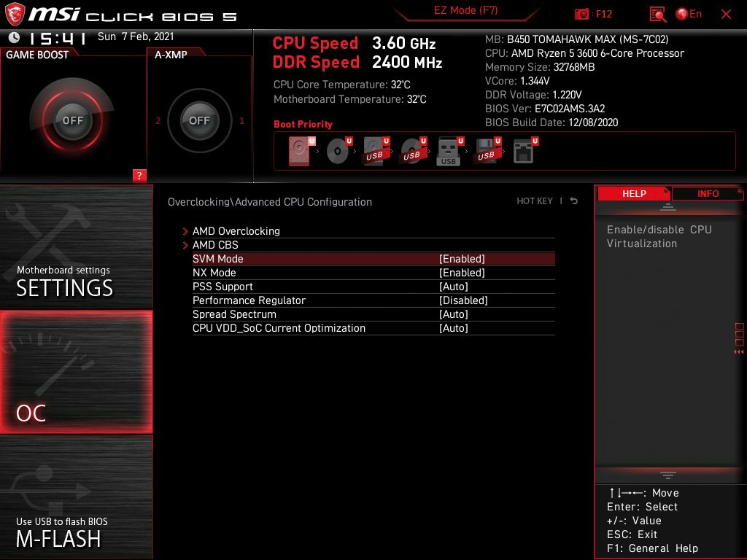Change NX Mode Enabled value
Viewport: 747px width, 560px height.
(x=462, y=273)
